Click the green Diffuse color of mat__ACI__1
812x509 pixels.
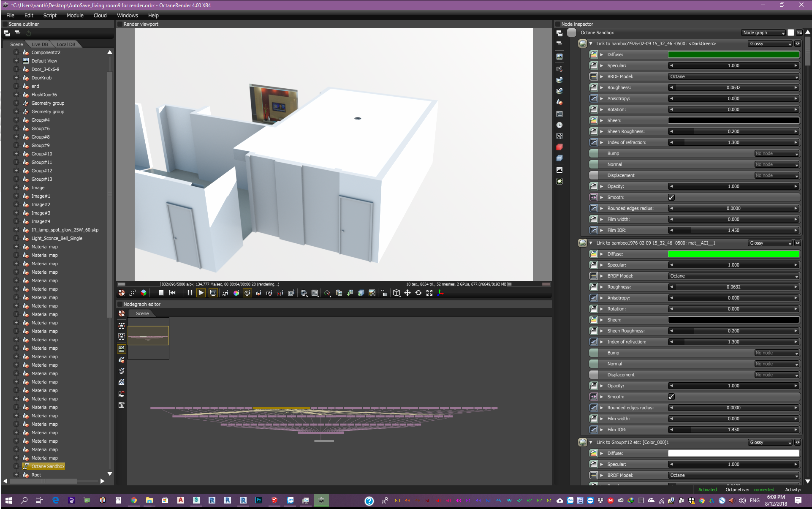[733, 254]
